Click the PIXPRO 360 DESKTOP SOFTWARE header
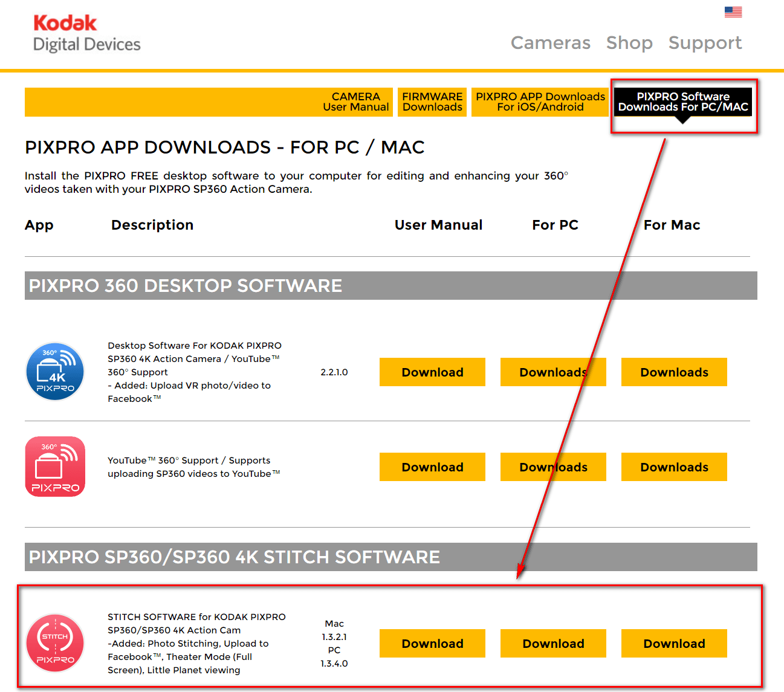784x692 pixels. tap(390, 285)
